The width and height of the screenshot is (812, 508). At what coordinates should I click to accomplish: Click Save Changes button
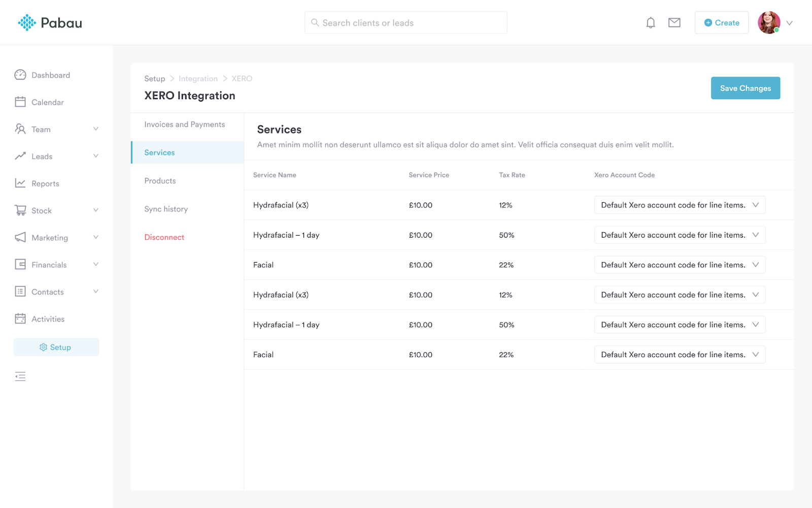point(746,88)
